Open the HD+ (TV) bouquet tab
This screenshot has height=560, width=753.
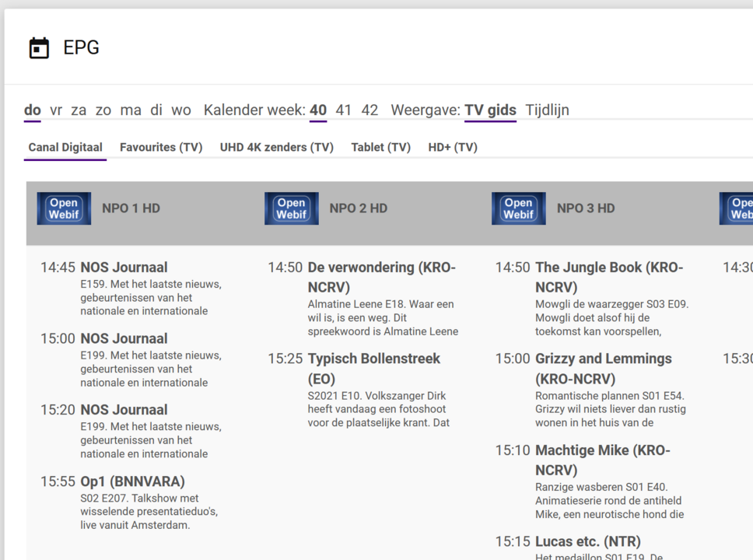point(453,147)
